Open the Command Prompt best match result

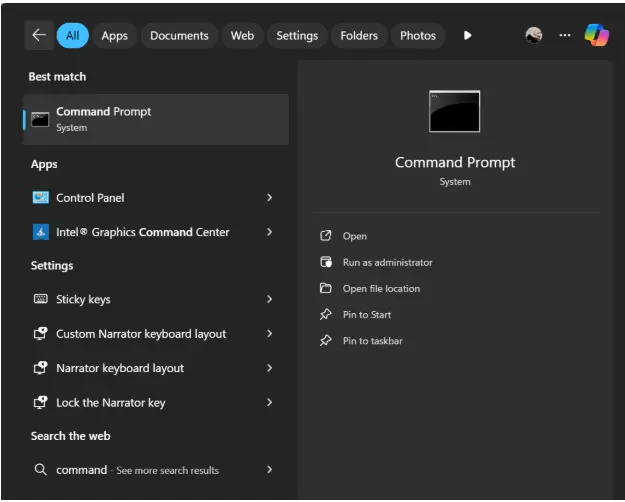[x=156, y=119]
